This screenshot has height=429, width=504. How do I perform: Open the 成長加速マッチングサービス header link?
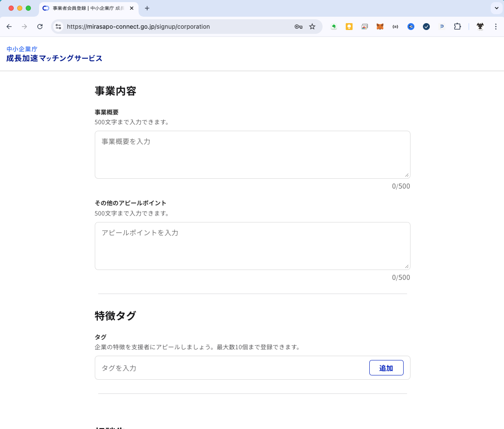[x=54, y=58]
